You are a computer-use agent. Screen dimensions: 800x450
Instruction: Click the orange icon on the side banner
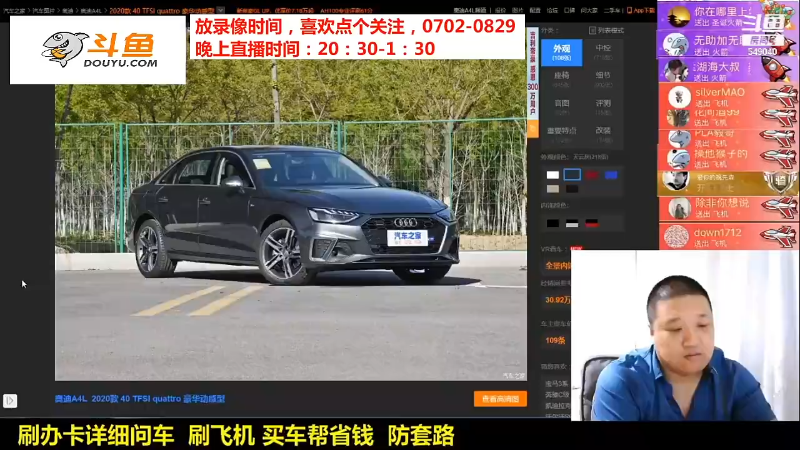tap(533, 128)
